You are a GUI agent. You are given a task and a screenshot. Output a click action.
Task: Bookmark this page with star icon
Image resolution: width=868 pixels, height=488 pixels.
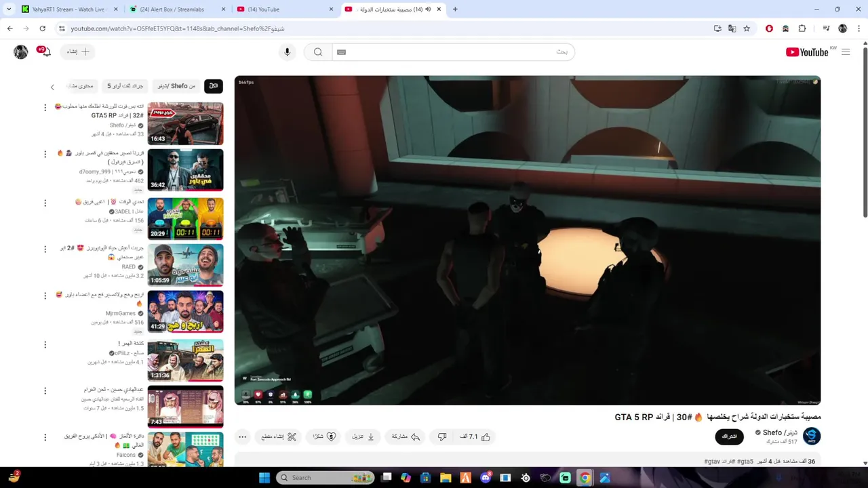pyautogui.click(x=747, y=28)
